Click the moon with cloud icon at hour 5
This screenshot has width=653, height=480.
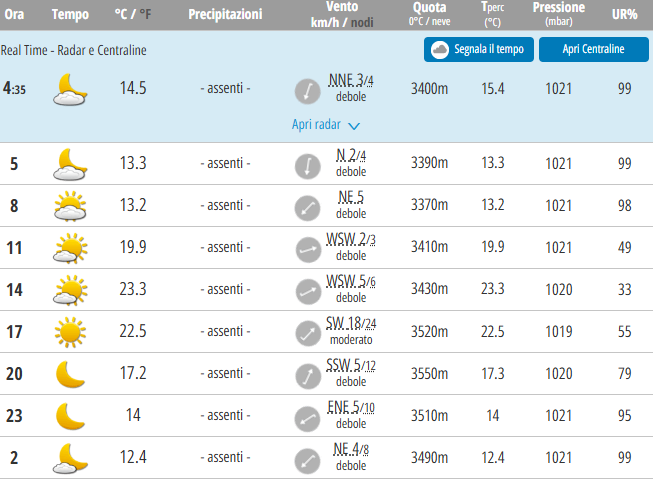pos(70,164)
